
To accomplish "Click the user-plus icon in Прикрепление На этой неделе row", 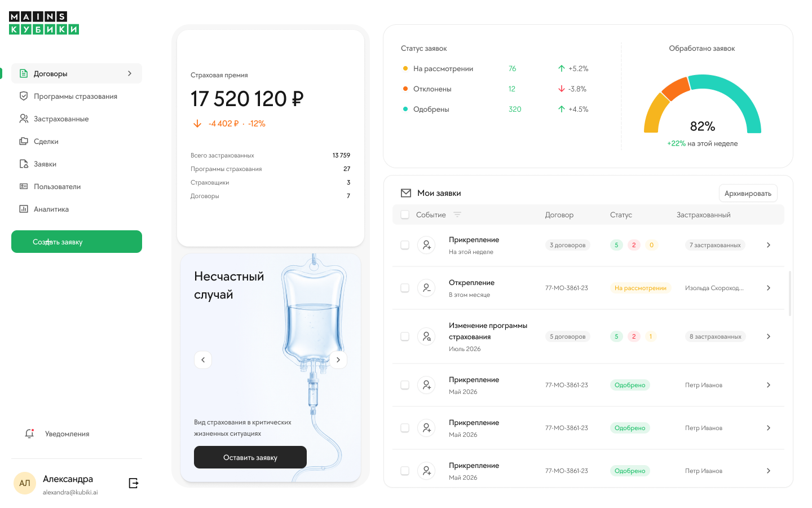I will 426,245.
